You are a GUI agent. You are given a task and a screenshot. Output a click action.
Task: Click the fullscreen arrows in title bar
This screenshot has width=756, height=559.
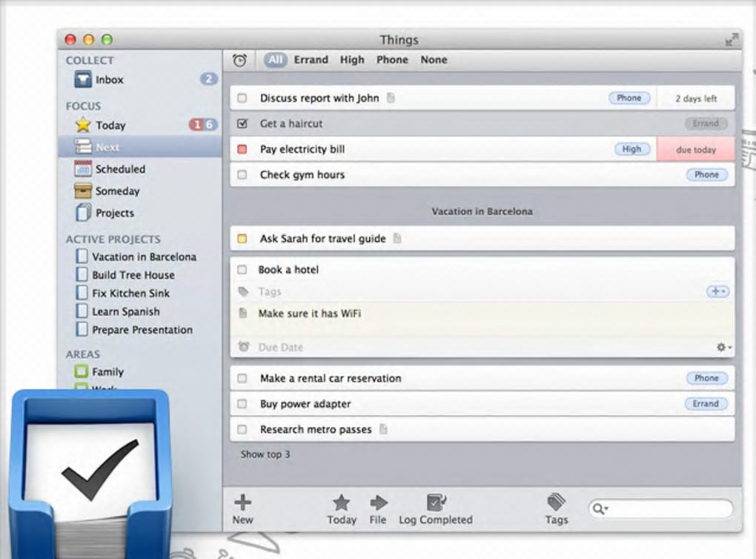732,39
